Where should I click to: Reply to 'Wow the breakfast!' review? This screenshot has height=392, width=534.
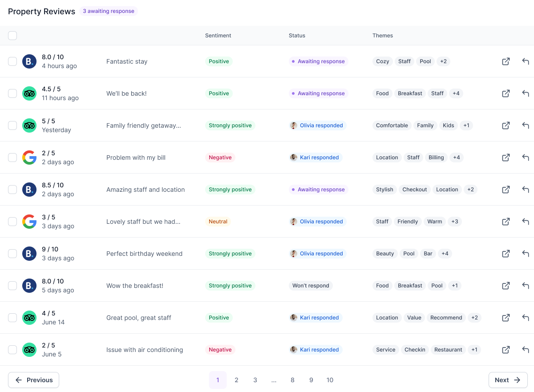click(x=526, y=286)
